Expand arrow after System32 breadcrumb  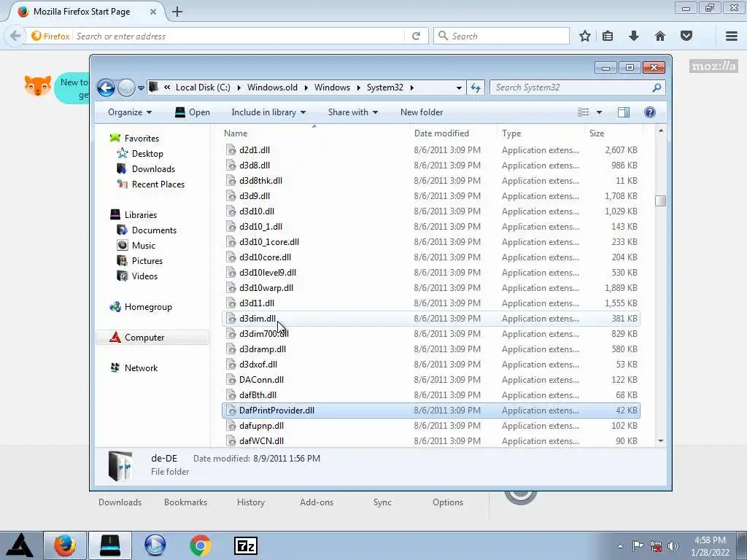(411, 87)
